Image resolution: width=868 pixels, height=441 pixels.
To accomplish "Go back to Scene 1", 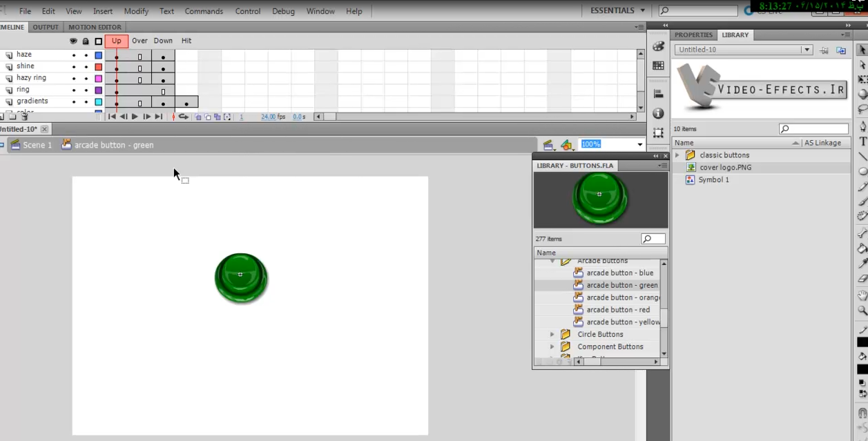I will (31, 145).
